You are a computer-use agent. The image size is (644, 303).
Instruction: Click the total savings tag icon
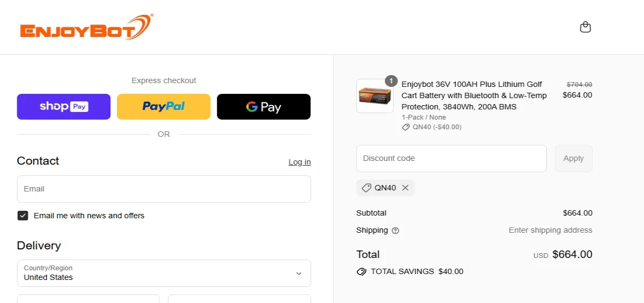362,271
